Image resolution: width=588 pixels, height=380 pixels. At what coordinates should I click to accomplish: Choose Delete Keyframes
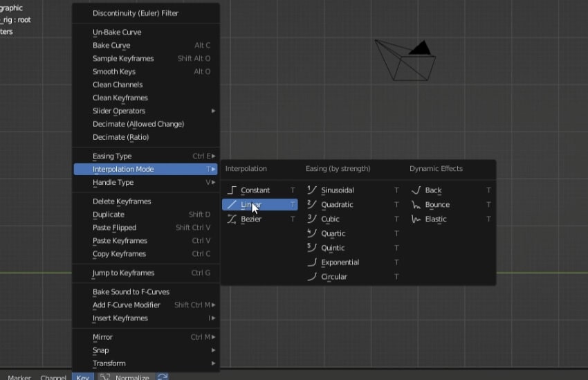(x=146, y=201)
